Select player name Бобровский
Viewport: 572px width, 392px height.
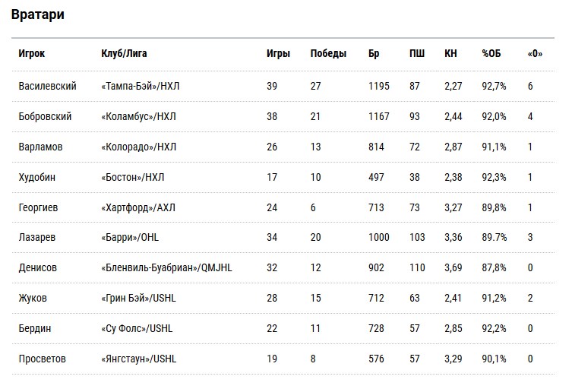[x=46, y=116]
